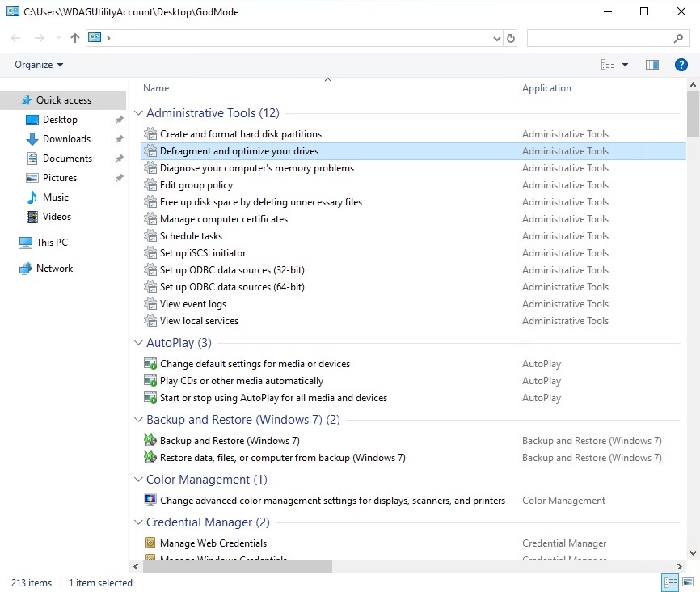Collapse the Administrative Tools group

point(138,114)
